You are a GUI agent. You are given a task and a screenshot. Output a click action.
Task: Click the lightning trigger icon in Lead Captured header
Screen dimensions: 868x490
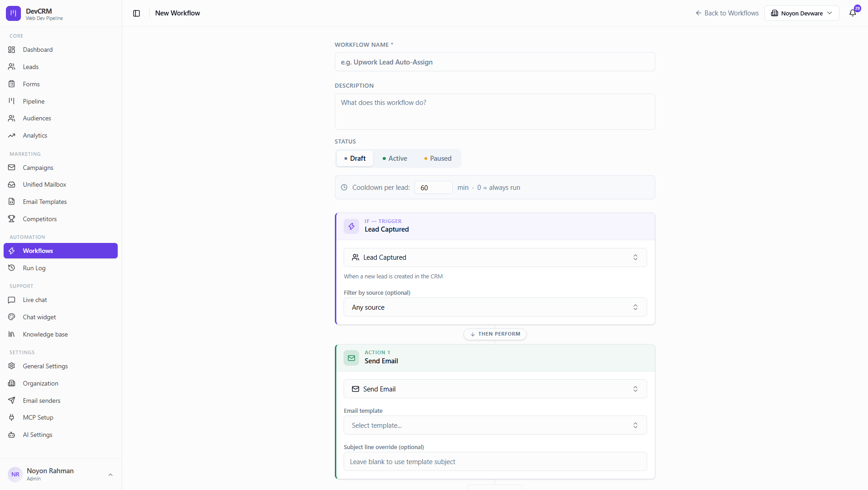point(351,226)
